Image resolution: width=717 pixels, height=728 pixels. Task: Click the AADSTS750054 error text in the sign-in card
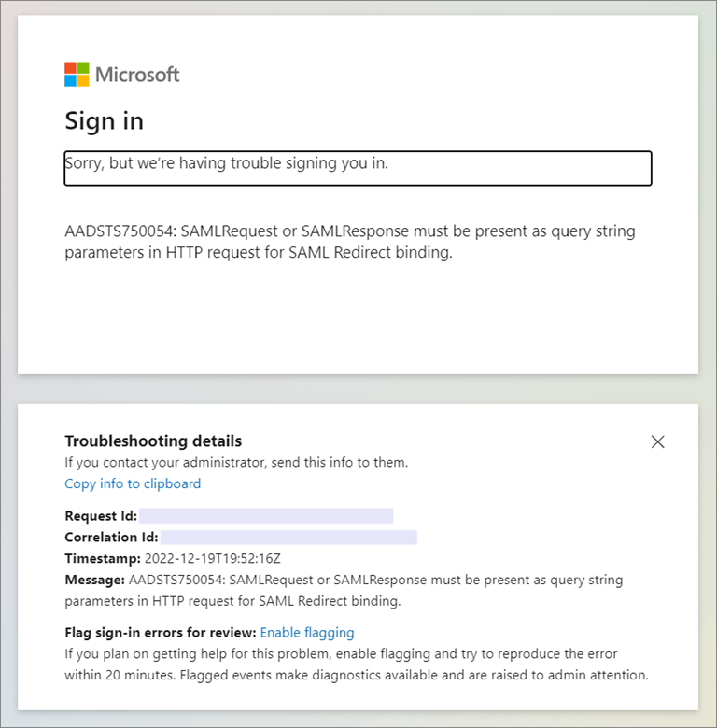[x=350, y=242]
